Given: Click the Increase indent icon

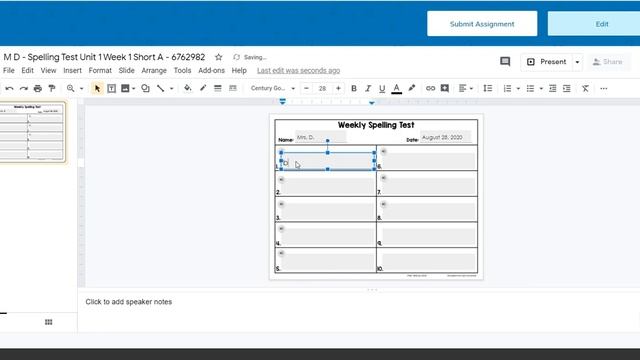Looking at the screenshot, I should 567,89.
